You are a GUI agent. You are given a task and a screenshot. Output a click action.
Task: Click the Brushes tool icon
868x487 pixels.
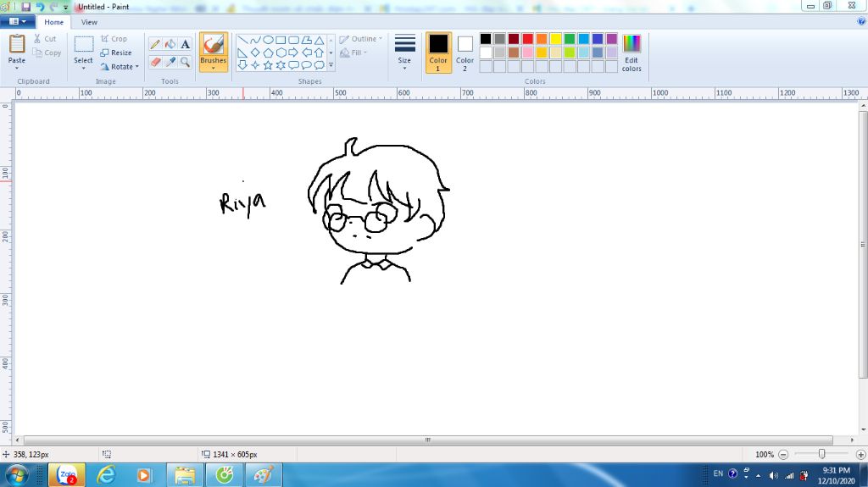(213, 44)
